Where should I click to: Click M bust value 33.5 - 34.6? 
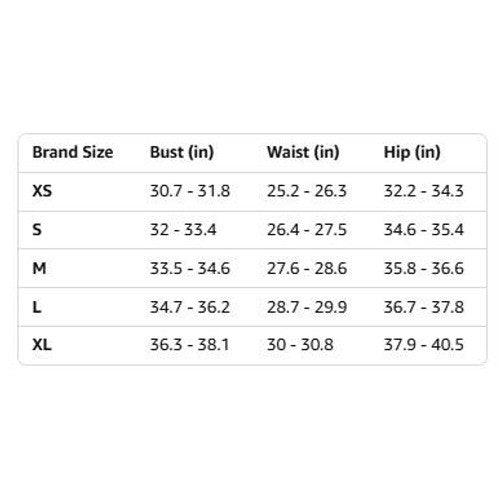190,268
